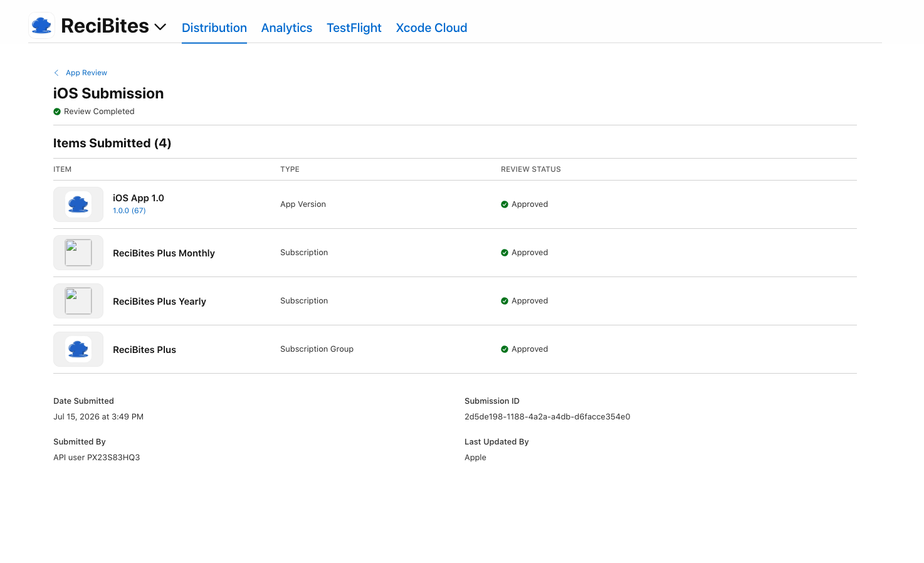Click the iOS Submission page heading
The image size is (924, 563).
click(108, 93)
